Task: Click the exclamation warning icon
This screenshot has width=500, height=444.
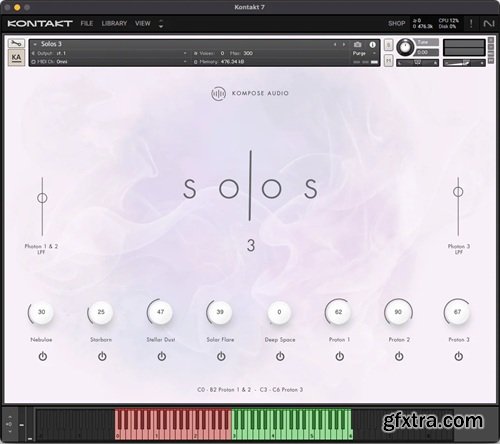Action: coord(471,23)
